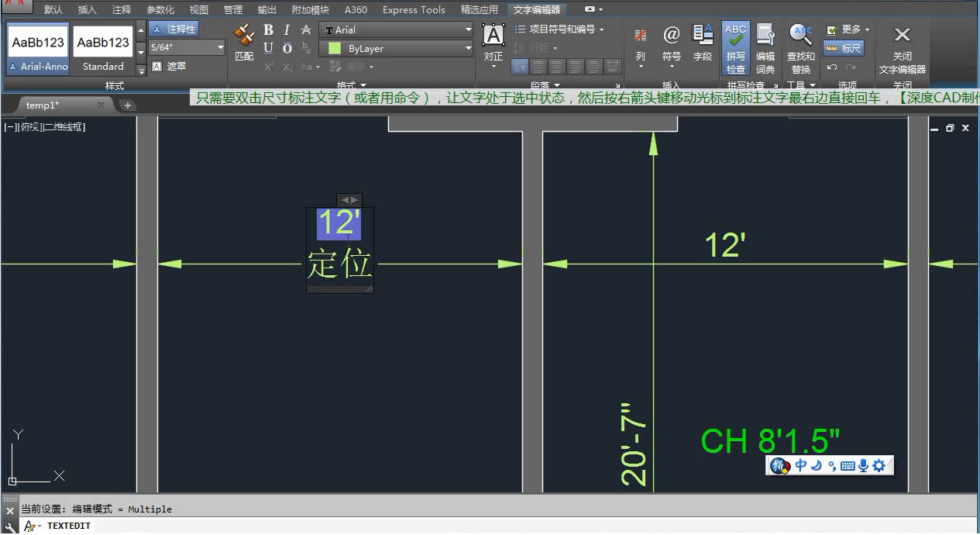
Task: Select the Distribute paragraph alignment icon
Action: pos(613,67)
